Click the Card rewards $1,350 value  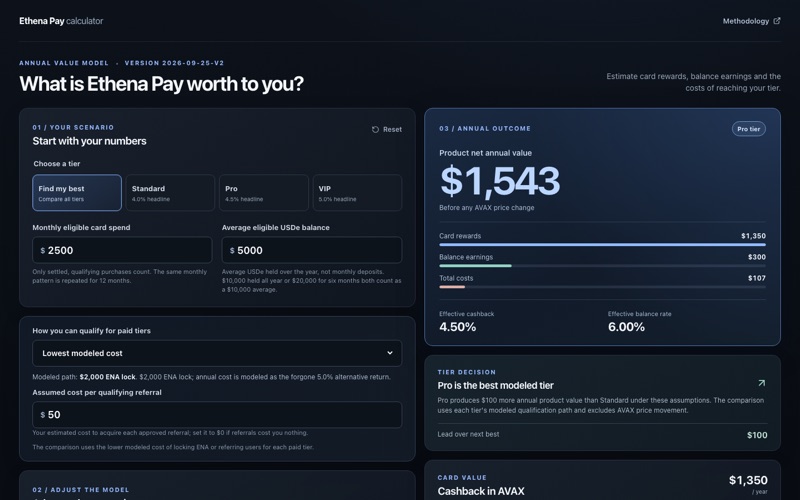point(753,236)
